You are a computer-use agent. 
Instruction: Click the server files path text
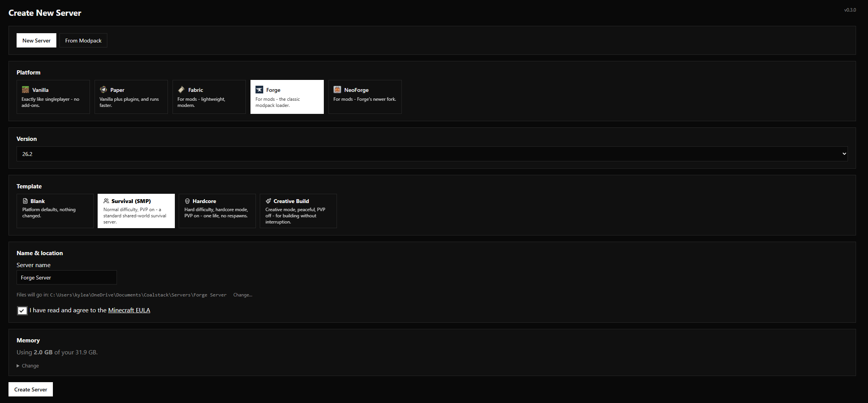pyautogui.click(x=138, y=295)
